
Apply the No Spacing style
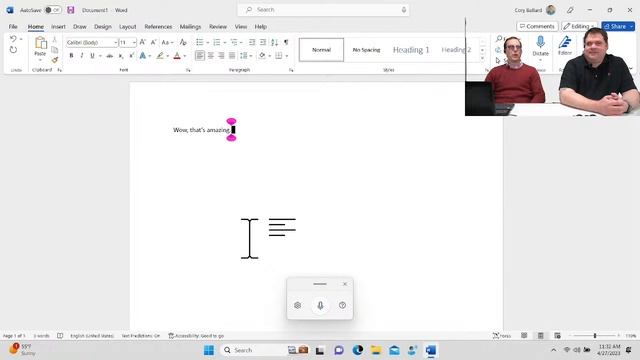pyautogui.click(x=367, y=50)
